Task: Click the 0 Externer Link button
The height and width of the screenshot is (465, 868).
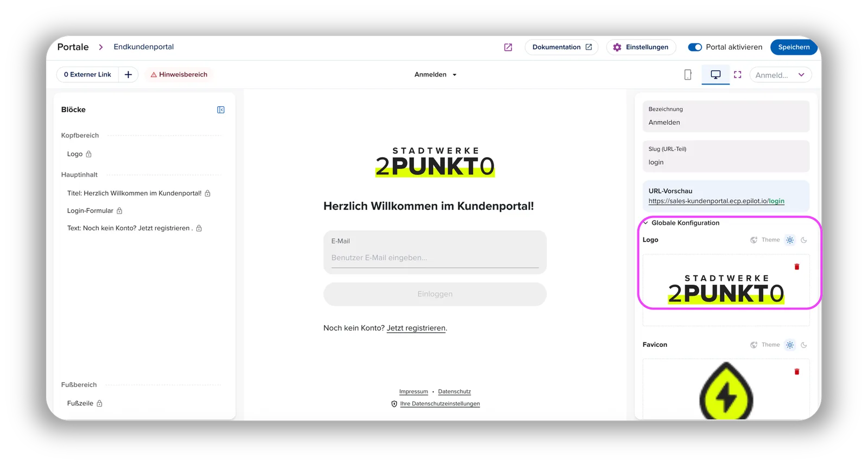Action: 87,75
